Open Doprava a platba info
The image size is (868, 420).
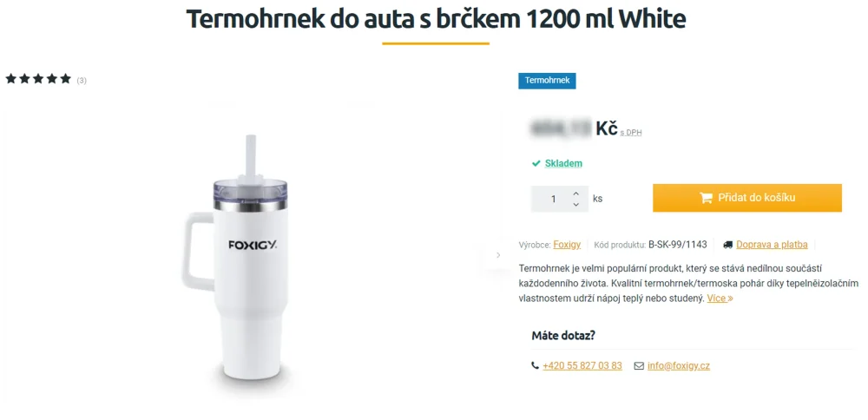pyautogui.click(x=772, y=245)
